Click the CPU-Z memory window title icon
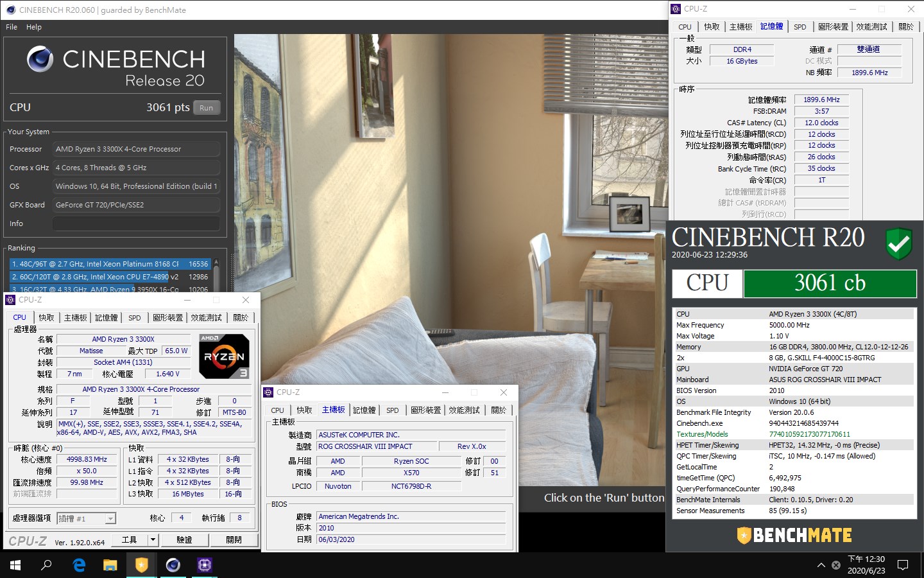 (676, 9)
